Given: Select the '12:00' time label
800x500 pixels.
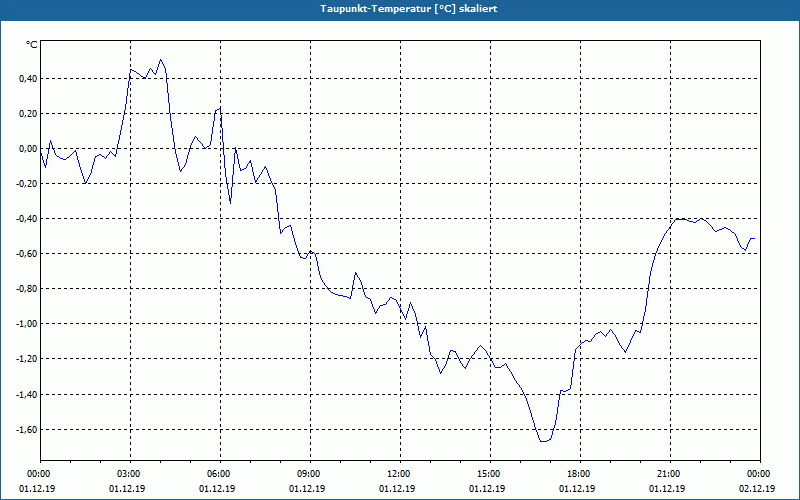Looking at the screenshot, I should pos(399,474).
